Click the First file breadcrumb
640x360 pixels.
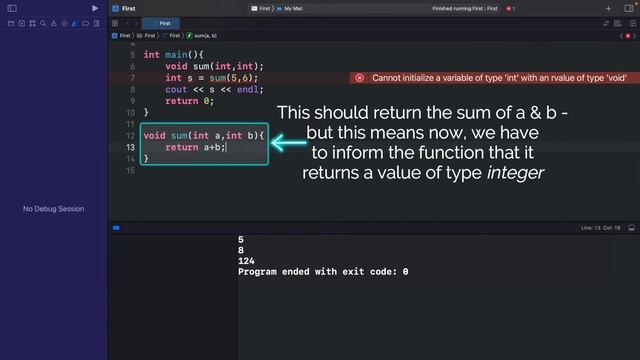[x=171, y=36]
